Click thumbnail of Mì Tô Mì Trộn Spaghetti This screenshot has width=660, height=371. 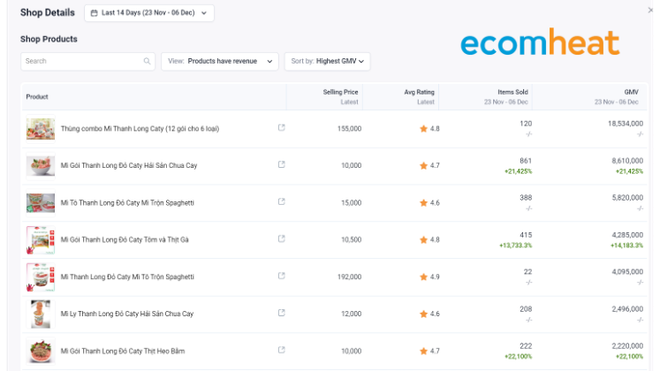point(40,203)
